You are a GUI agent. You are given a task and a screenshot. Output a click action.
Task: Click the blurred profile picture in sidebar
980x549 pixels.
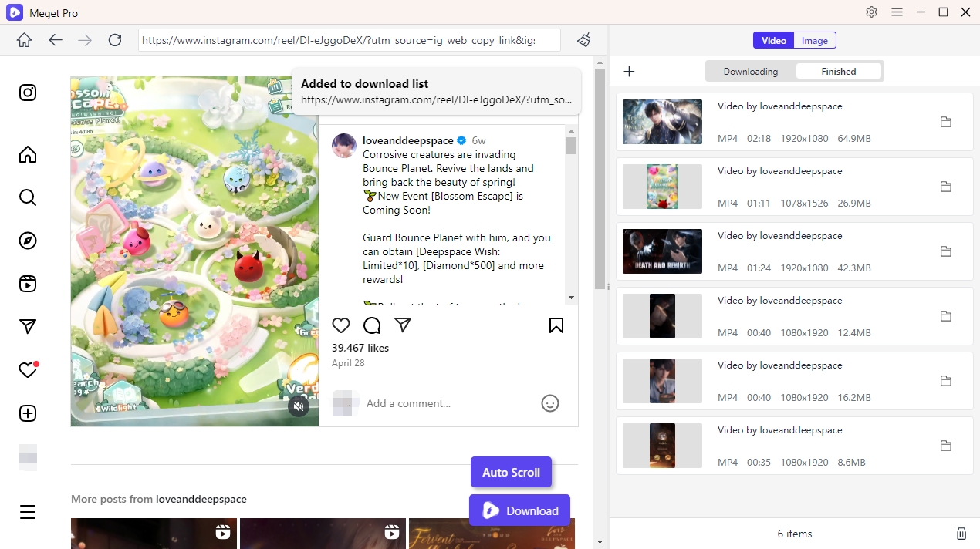pos(28,457)
